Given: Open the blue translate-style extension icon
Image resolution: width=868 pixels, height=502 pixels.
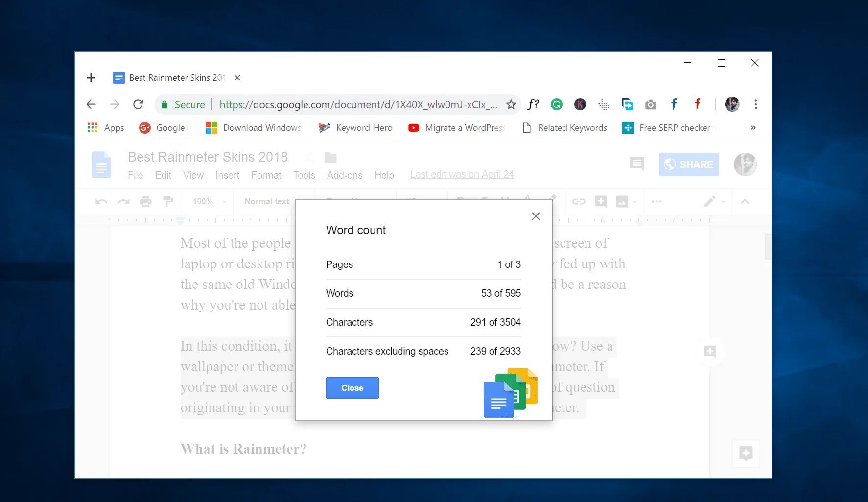Looking at the screenshot, I should coord(627,104).
